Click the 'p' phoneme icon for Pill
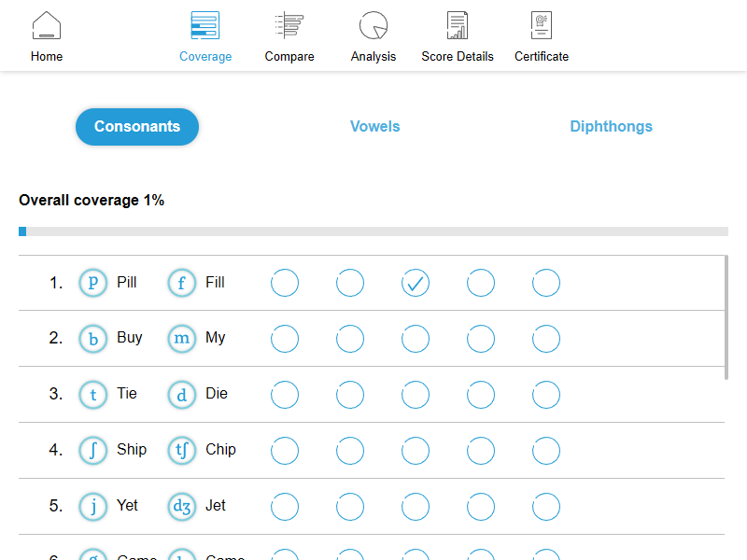The image size is (747, 560). [x=93, y=283]
